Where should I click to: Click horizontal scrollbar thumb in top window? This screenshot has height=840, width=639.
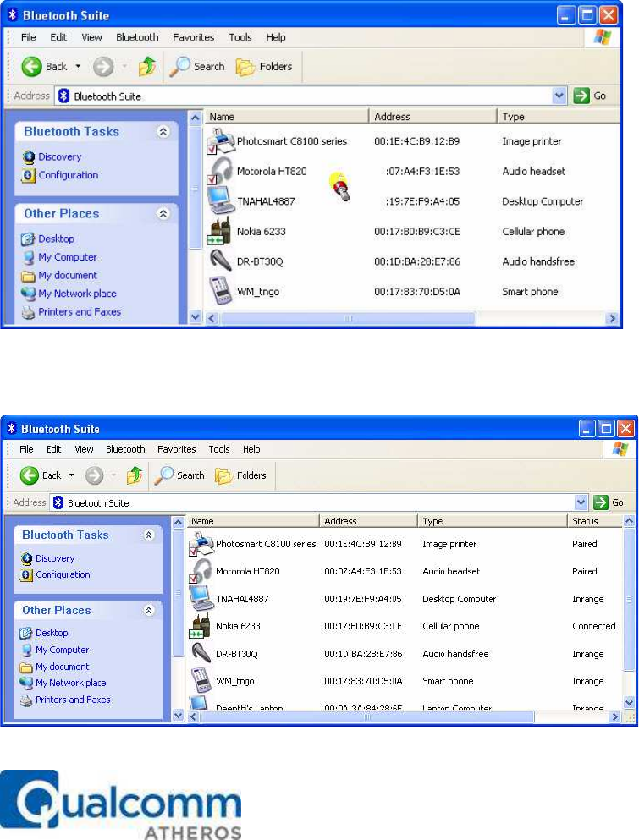tap(349, 319)
